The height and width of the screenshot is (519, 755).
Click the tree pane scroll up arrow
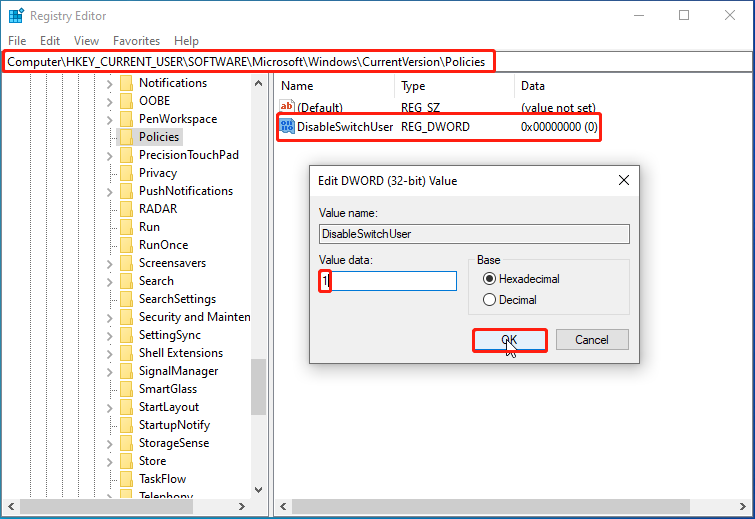259,83
